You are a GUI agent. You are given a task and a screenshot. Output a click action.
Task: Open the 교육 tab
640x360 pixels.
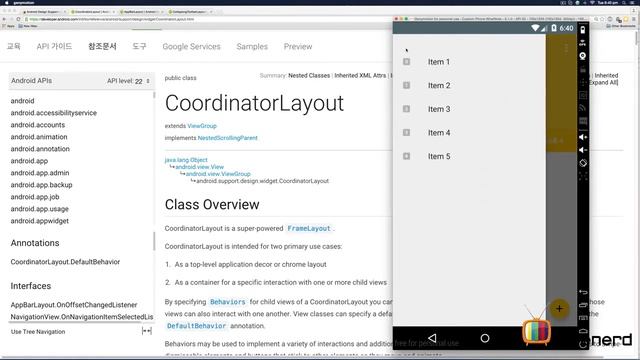(13, 47)
